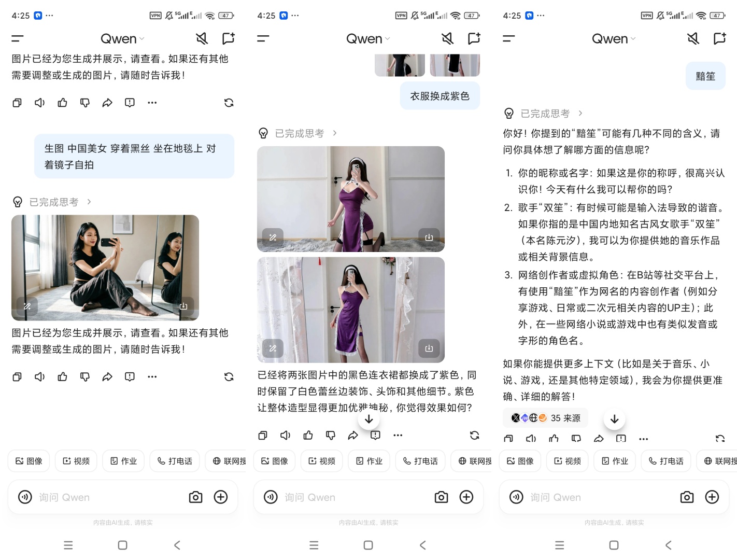
Task: Expand 已完成思考 in right screen
Action: coord(544,113)
